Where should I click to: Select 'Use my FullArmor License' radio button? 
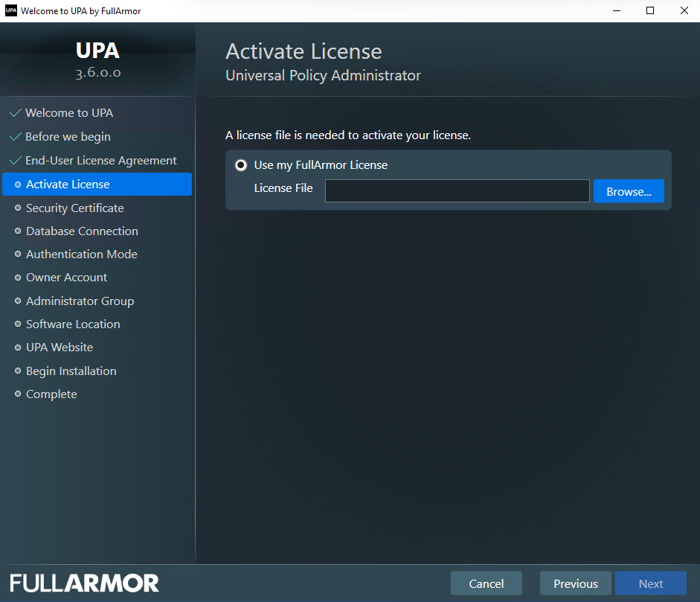tap(241, 165)
